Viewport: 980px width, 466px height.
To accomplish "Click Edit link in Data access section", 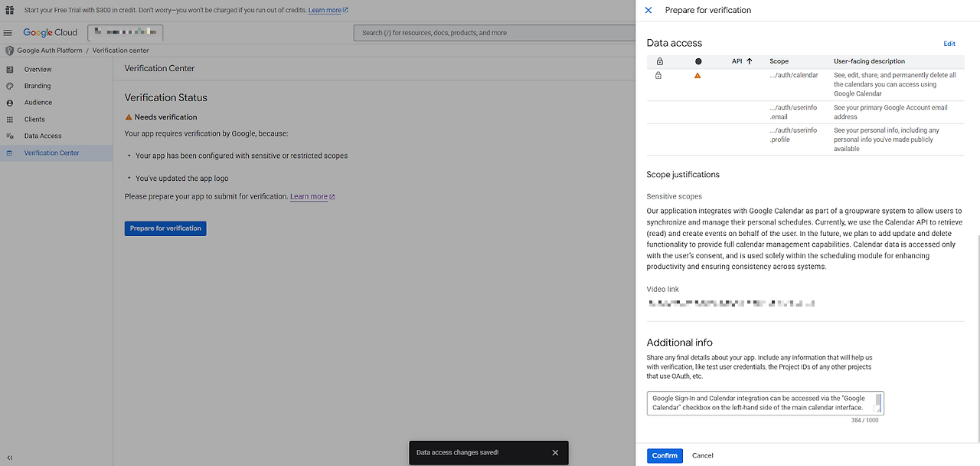I will 949,44.
